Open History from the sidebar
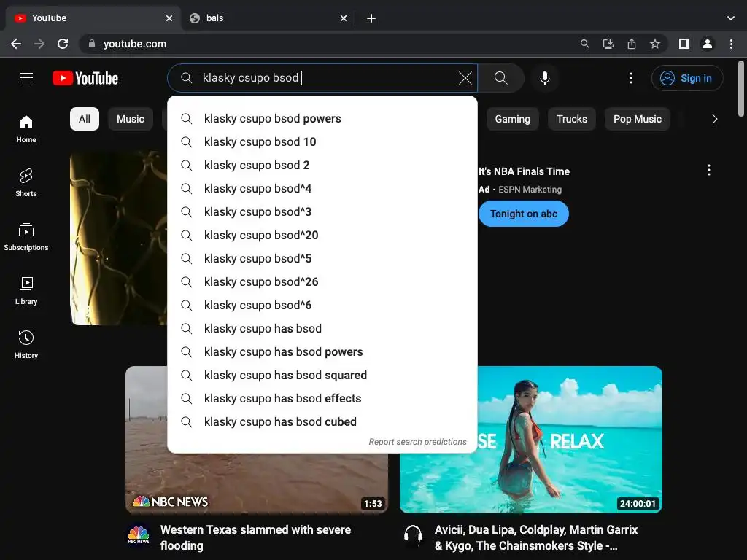 pyautogui.click(x=26, y=344)
